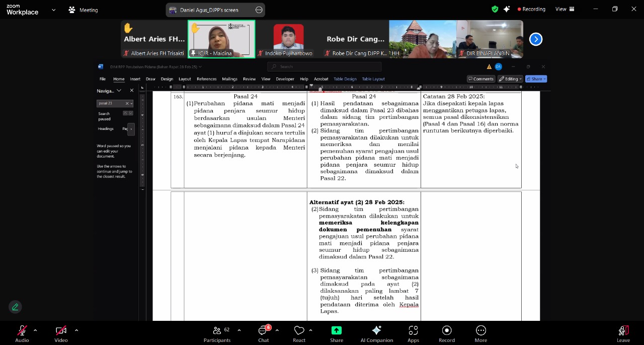Click the 'Catatan 28 Feb 2025:' cell text
Screen dimensions: 644x345
[x=454, y=96]
